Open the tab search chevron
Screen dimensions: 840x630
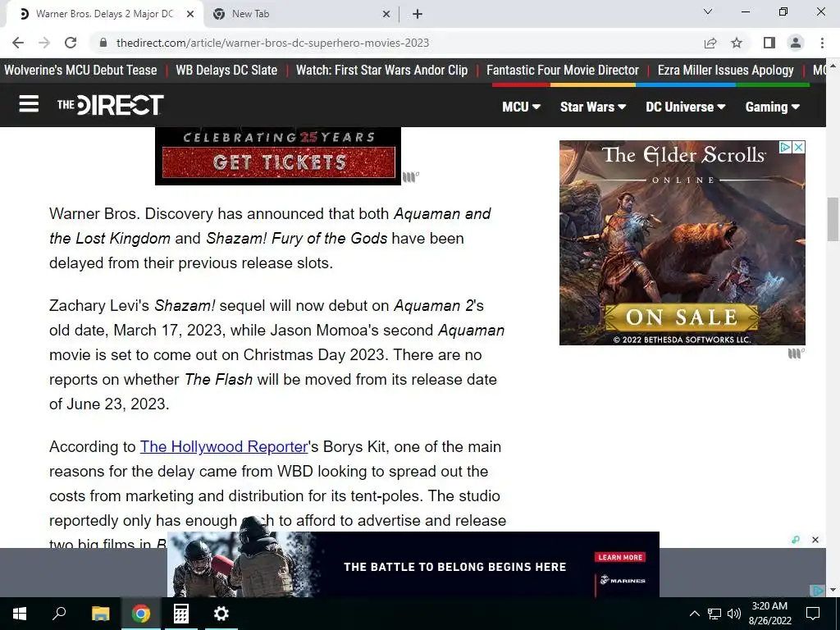pyautogui.click(x=708, y=11)
